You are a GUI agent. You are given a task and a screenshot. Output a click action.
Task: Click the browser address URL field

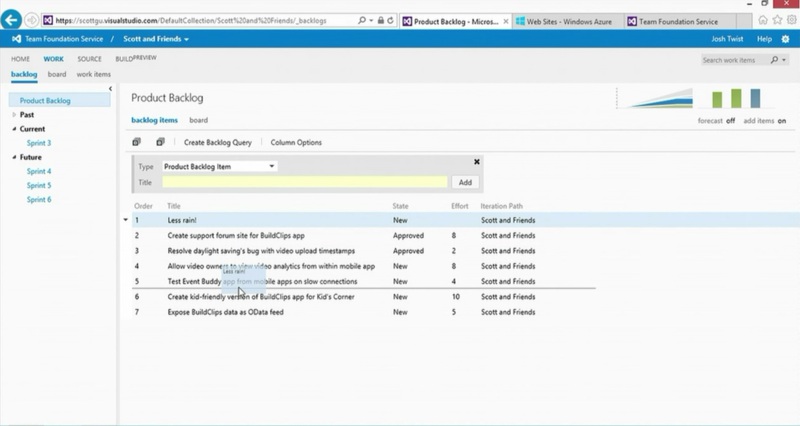pos(199,20)
